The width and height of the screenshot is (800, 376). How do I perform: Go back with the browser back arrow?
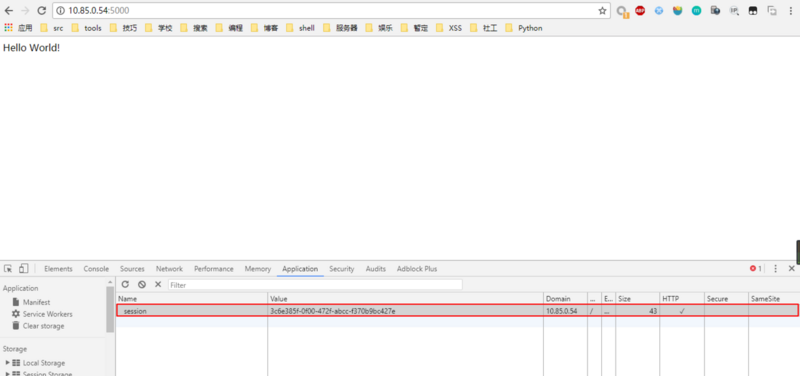click(x=9, y=11)
